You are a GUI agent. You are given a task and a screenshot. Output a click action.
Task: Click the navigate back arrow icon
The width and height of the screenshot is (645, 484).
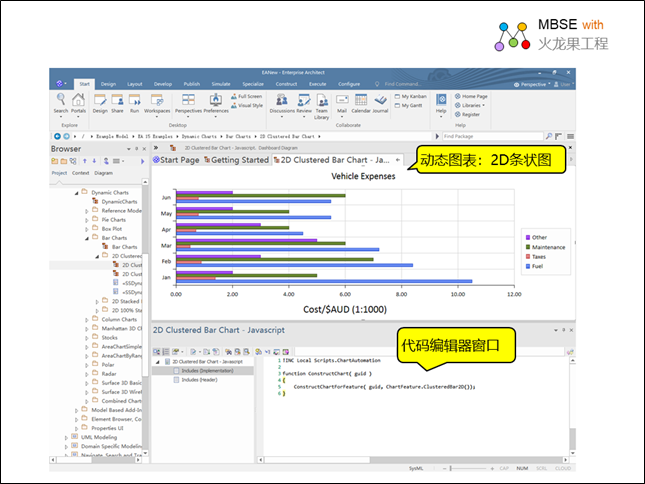tap(57, 136)
